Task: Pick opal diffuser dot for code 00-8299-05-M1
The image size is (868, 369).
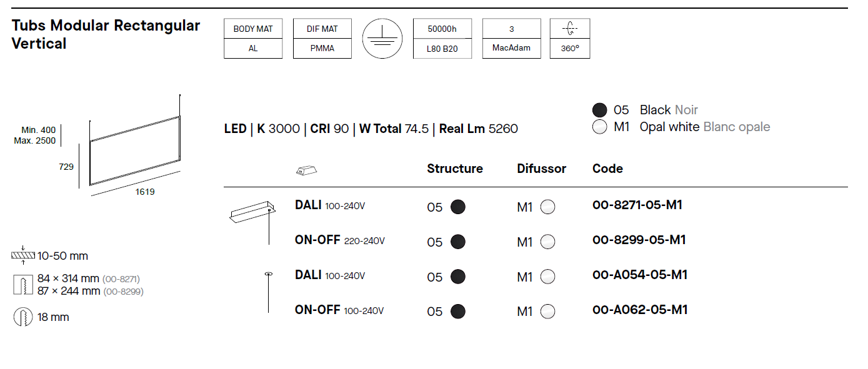Action: tap(548, 242)
